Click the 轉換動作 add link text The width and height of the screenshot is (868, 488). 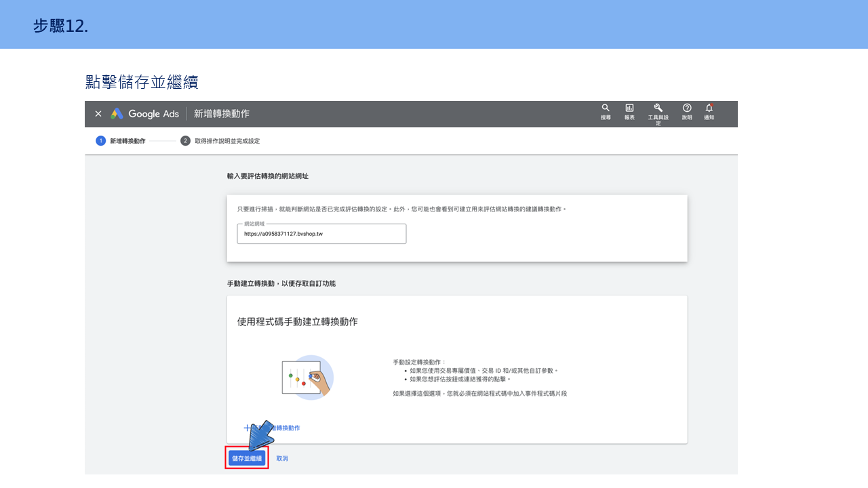click(286, 428)
